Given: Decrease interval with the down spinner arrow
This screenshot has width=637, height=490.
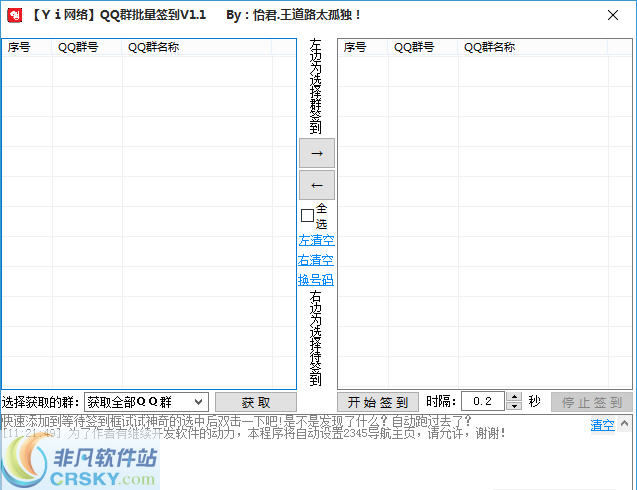Looking at the screenshot, I should [x=514, y=406].
